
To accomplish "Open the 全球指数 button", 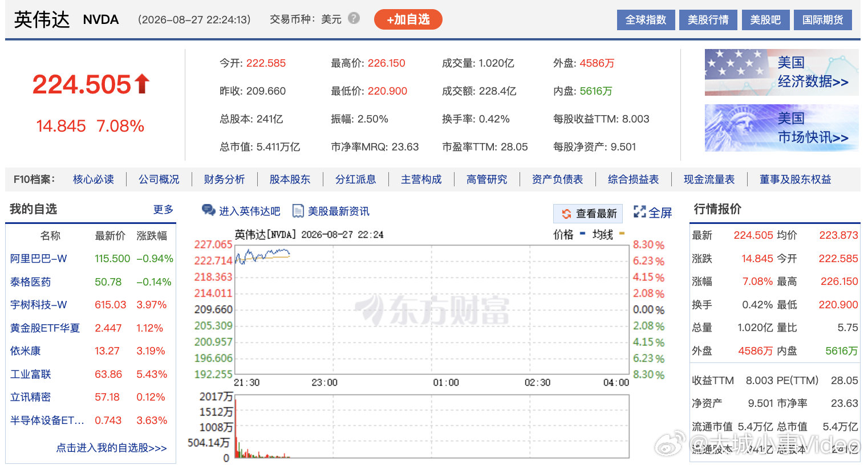I will [x=646, y=20].
